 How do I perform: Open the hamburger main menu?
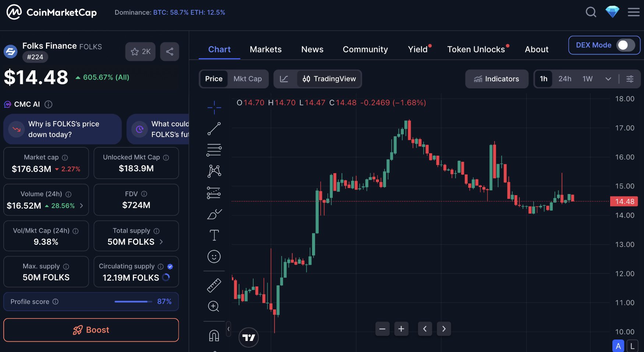point(634,12)
